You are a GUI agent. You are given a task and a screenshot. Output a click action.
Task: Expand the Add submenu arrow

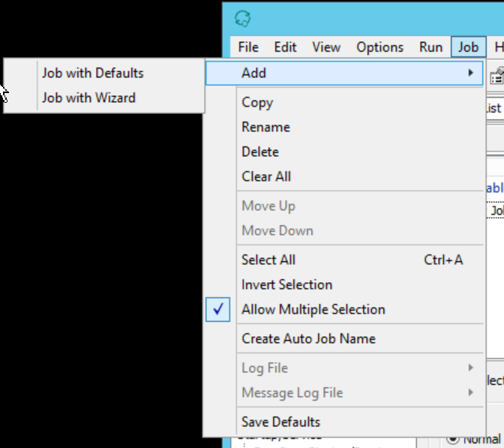[x=470, y=73]
